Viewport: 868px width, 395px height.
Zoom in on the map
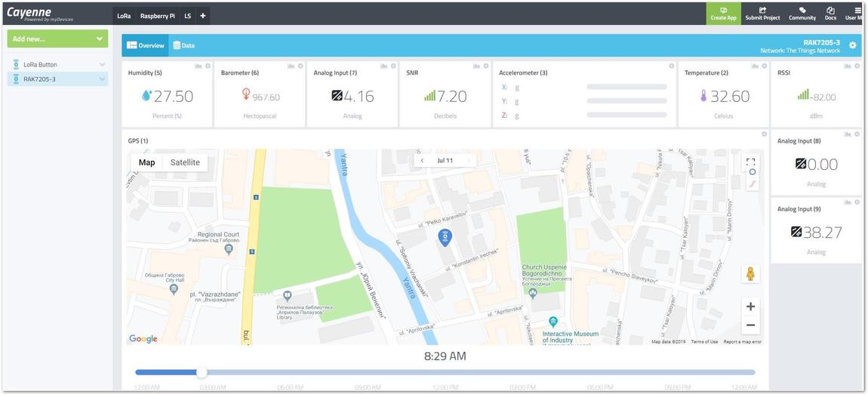751,307
